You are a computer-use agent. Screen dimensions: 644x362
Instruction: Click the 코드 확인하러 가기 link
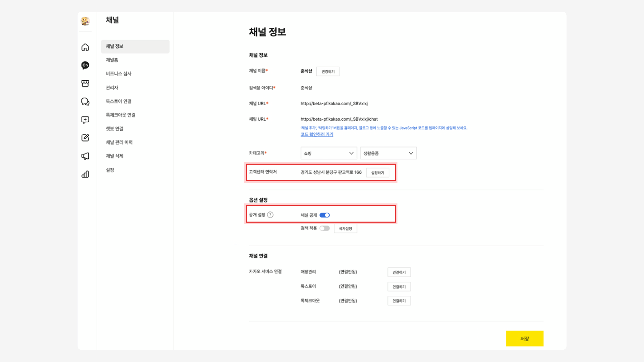point(317,134)
